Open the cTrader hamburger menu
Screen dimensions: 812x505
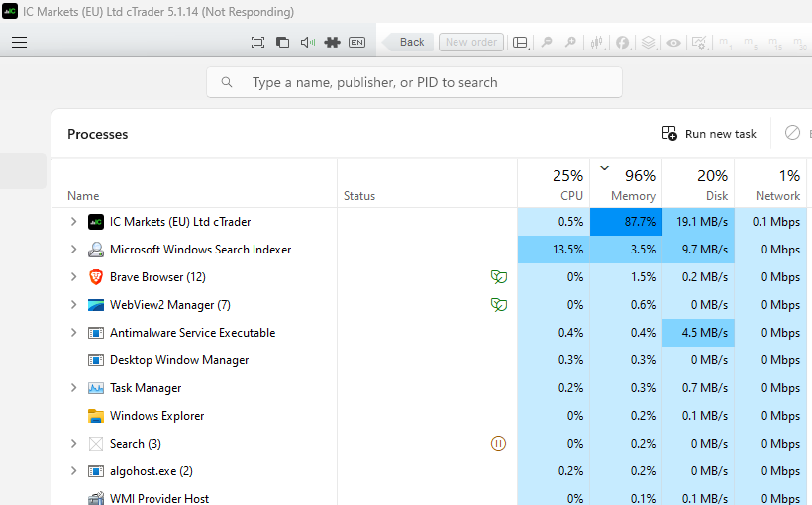pyautogui.click(x=19, y=42)
